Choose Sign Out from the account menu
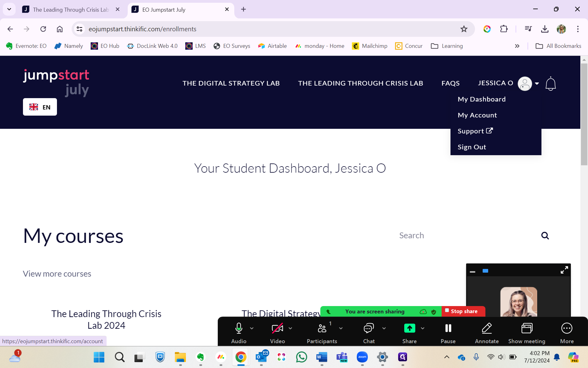 pyautogui.click(x=472, y=147)
